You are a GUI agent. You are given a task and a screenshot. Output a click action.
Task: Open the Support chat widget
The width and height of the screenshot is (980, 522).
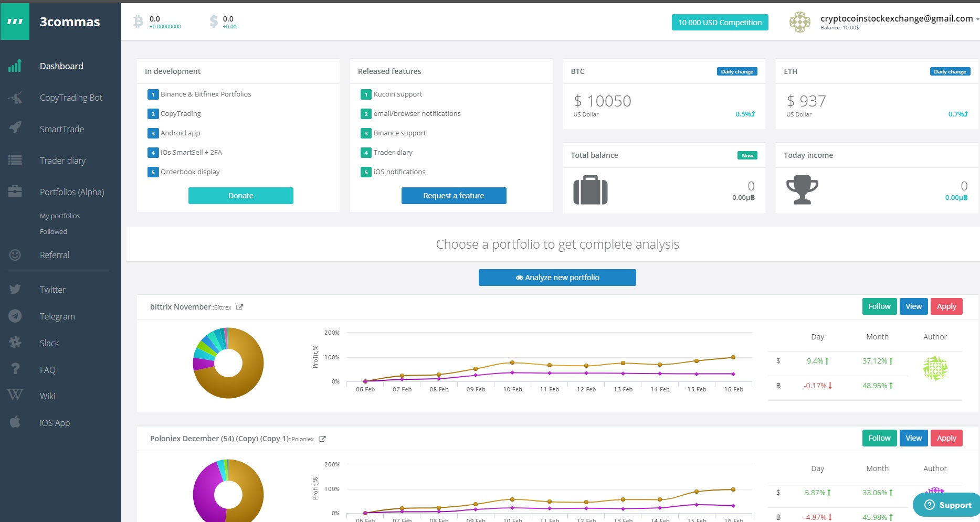(x=947, y=505)
